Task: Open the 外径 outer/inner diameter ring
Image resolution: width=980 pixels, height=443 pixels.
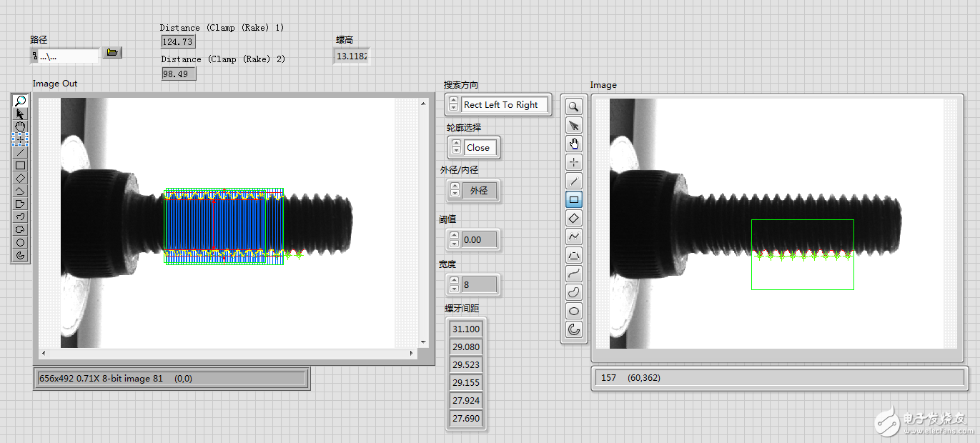Action: pyautogui.click(x=480, y=190)
